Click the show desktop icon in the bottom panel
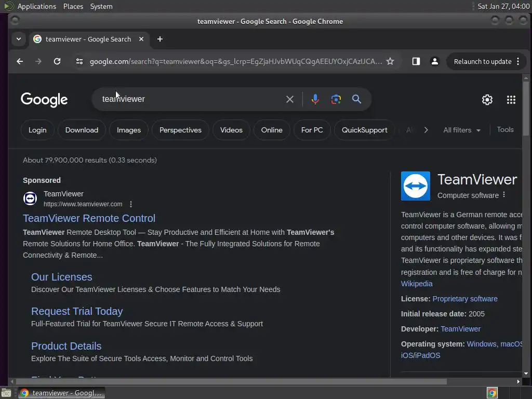Viewport: 532px width, 399px height. 6,393
